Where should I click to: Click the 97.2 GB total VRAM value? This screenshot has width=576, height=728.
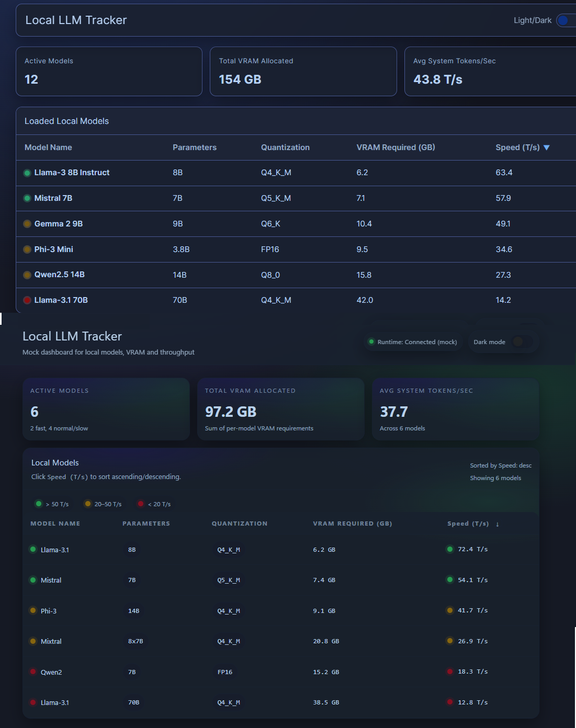pyautogui.click(x=231, y=412)
